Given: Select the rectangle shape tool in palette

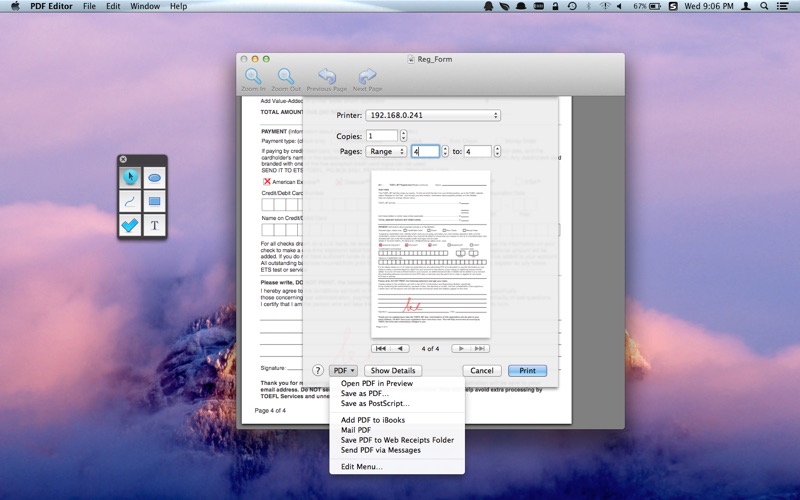Looking at the screenshot, I should [155, 202].
